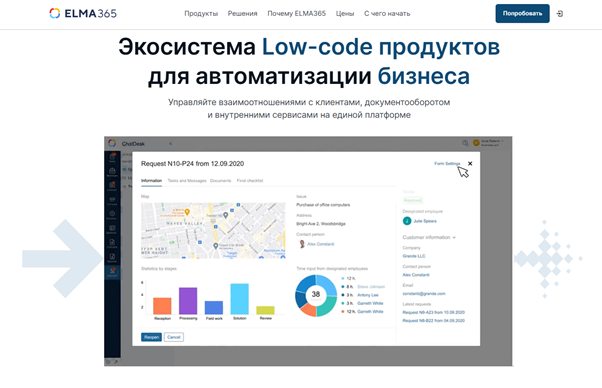
Task: Click the Reopen button
Action: point(151,337)
